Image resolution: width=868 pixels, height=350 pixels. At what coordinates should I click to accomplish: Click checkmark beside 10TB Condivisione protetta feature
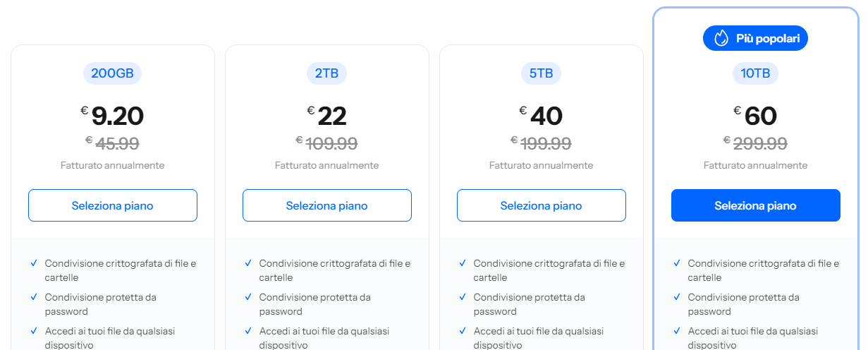point(677,297)
